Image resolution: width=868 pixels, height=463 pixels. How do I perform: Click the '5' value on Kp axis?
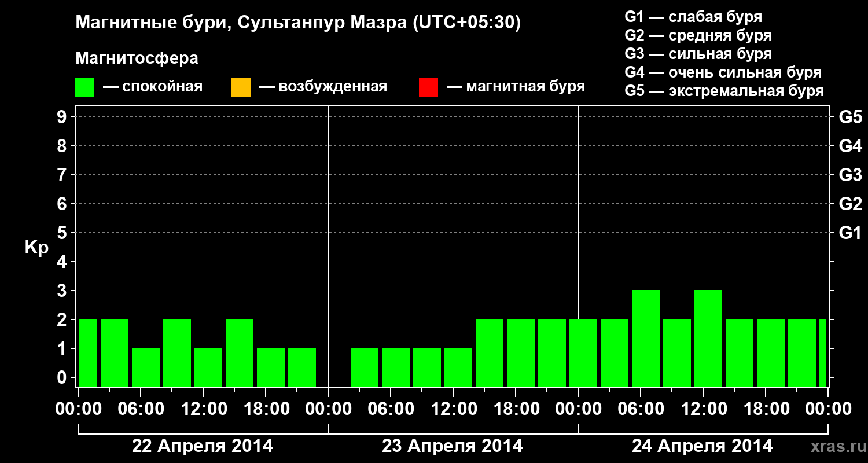click(x=62, y=233)
